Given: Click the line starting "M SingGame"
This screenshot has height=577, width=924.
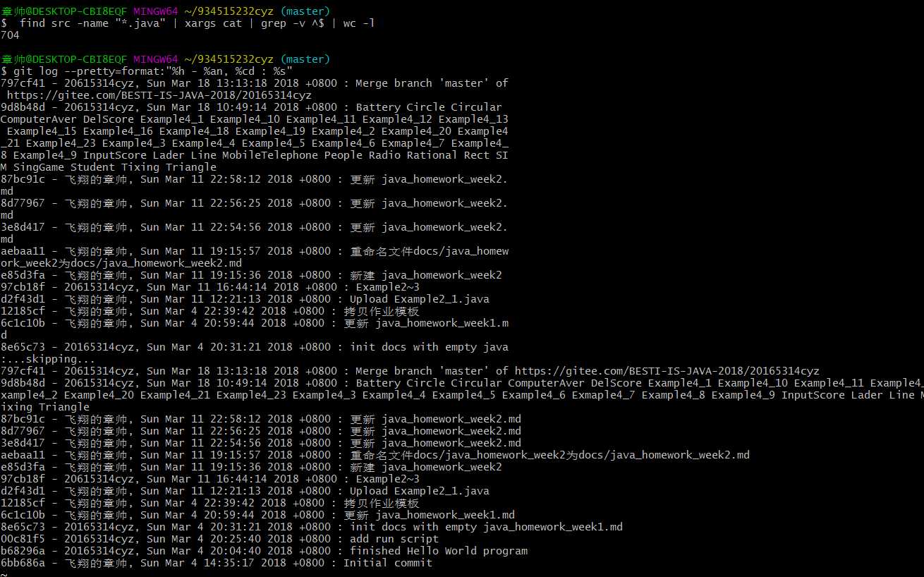Looking at the screenshot, I should pyautogui.click(x=109, y=167).
